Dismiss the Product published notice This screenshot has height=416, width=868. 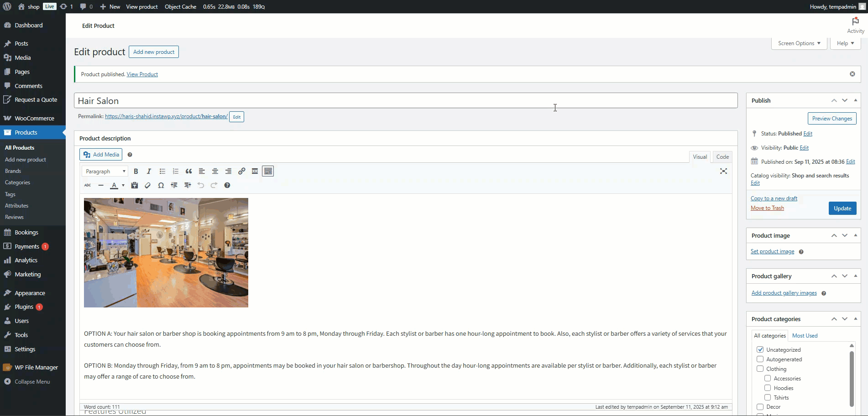(852, 74)
